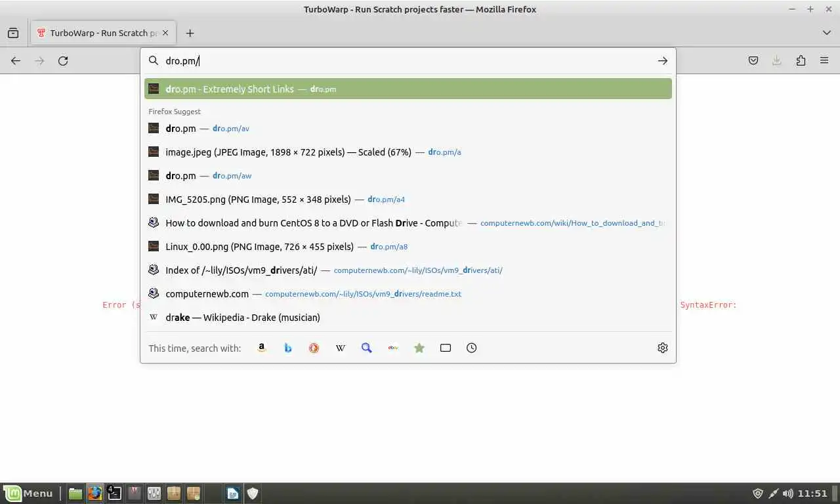
Task: Close the TurboWarp tab
Action: 165,33
